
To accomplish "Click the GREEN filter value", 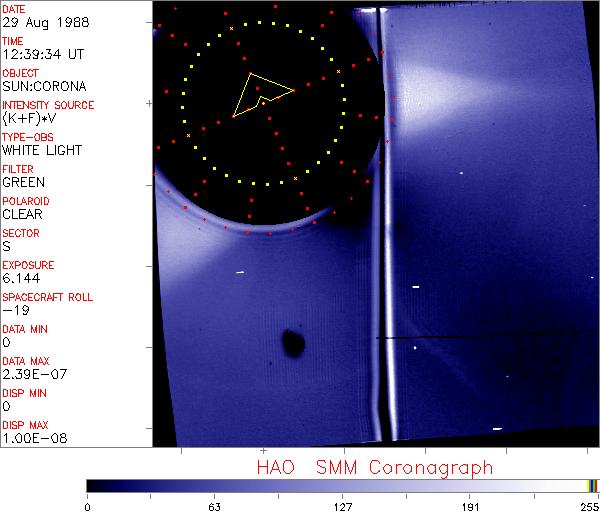I will (23, 182).
